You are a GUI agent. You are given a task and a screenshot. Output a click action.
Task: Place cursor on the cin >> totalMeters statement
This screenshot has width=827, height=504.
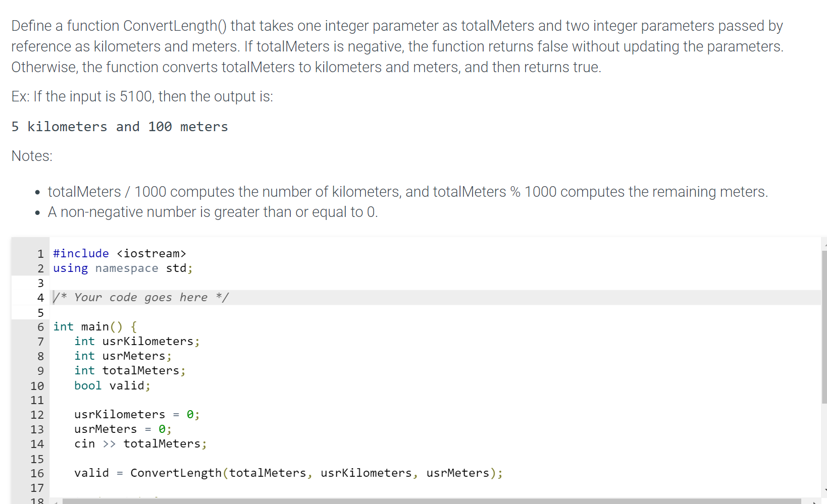coord(140,444)
